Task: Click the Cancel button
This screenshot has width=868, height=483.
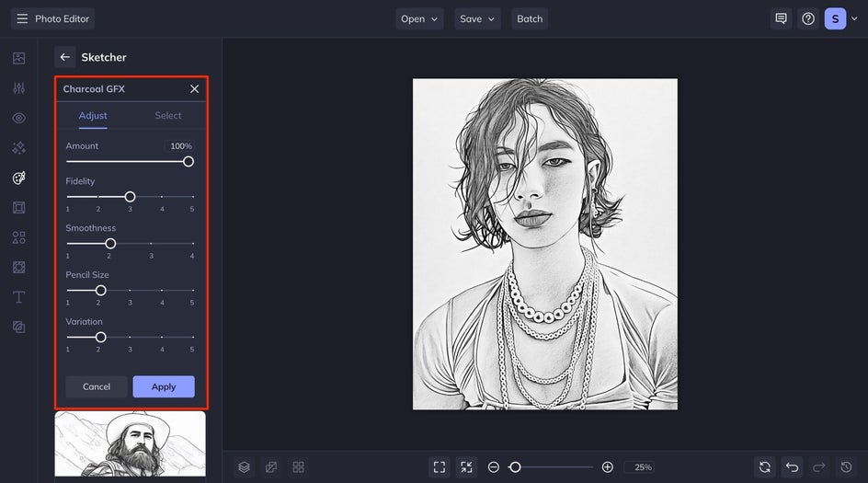Action: 97,386
